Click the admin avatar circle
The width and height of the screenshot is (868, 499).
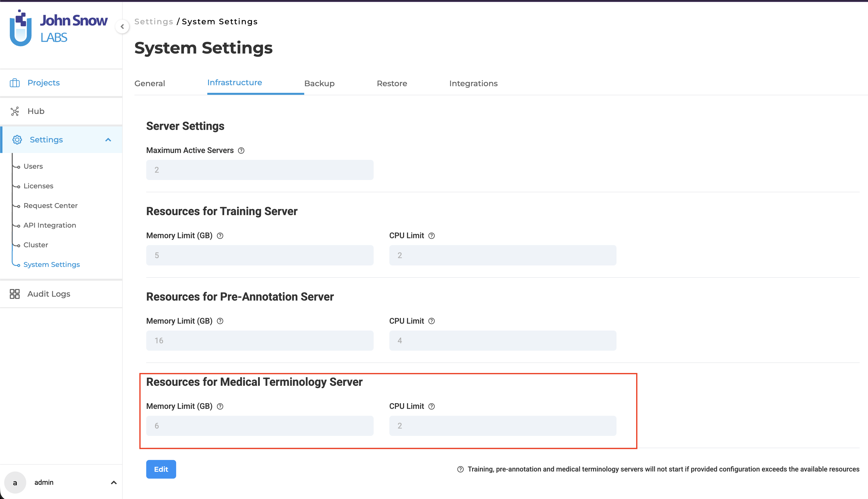(x=15, y=482)
